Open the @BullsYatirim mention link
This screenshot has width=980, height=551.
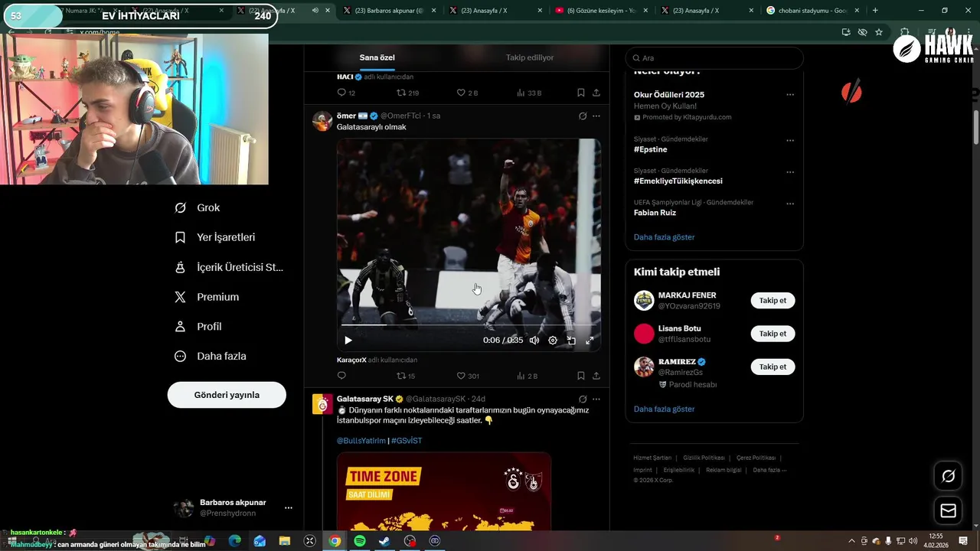[x=361, y=441]
